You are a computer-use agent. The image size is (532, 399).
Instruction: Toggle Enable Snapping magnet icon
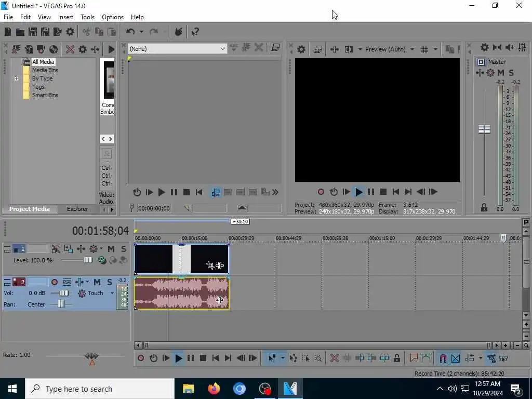click(443, 358)
